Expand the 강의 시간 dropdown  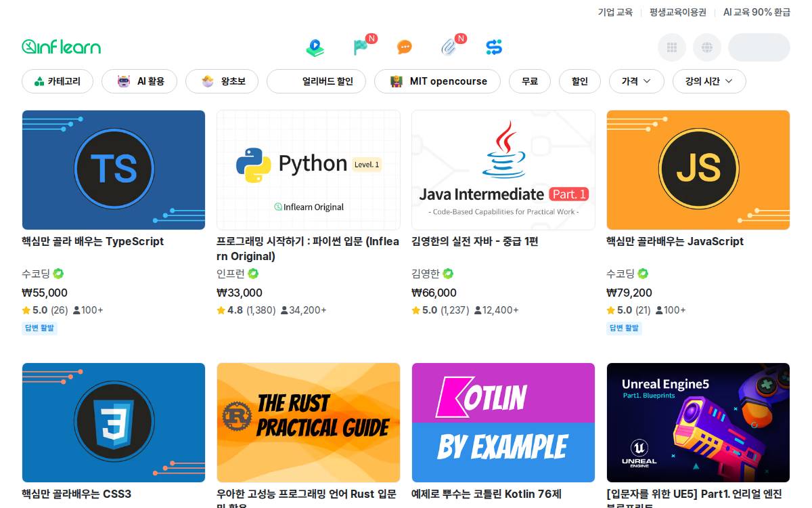click(x=709, y=81)
